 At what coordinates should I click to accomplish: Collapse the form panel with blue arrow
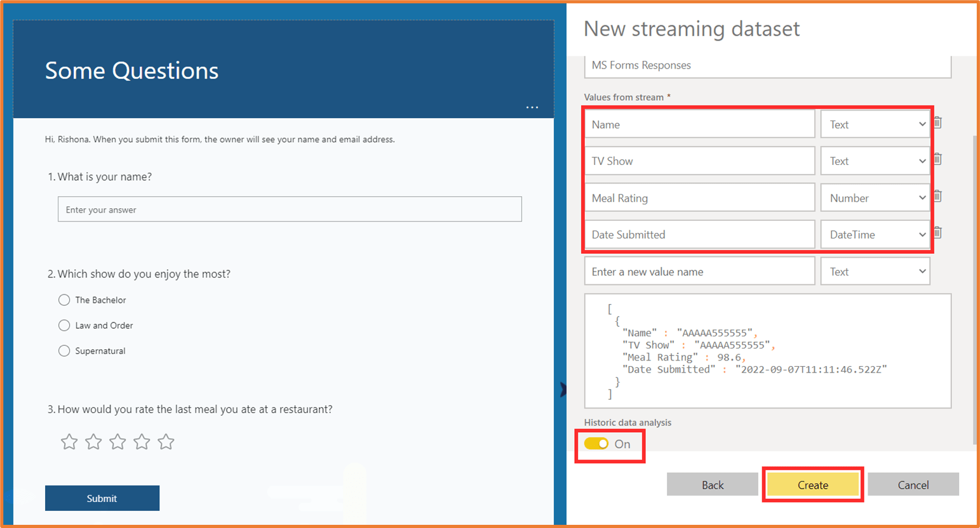tap(563, 390)
